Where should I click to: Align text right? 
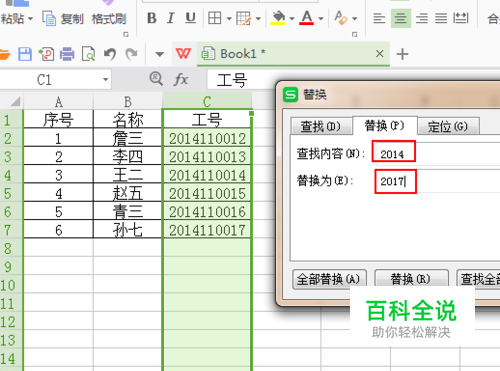tap(422, 18)
